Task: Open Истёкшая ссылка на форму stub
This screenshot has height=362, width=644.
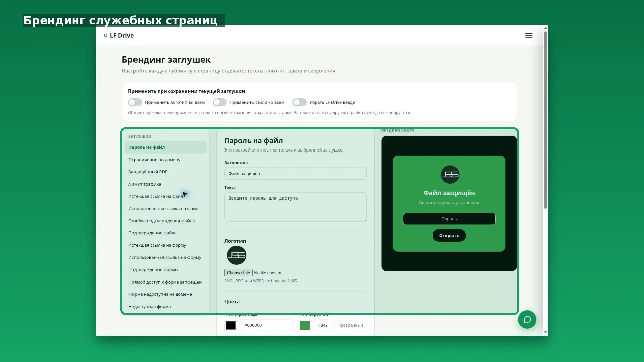Action: [166, 245]
